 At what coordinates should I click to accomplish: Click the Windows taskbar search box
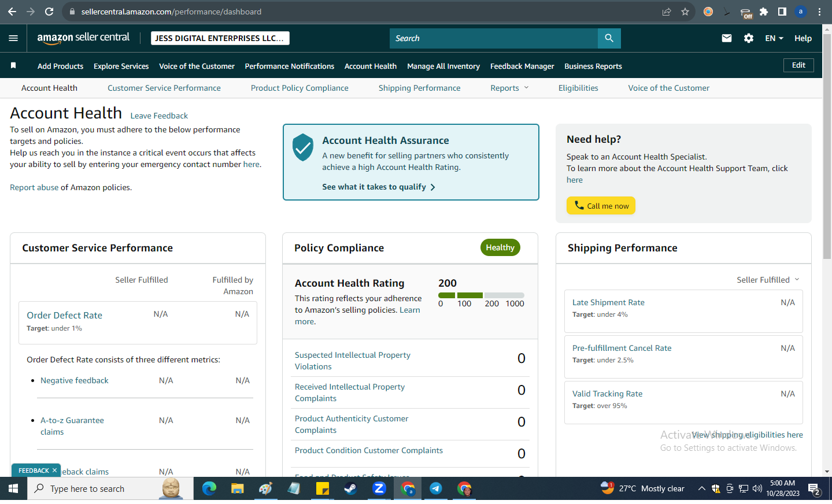(x=110, y=488)
